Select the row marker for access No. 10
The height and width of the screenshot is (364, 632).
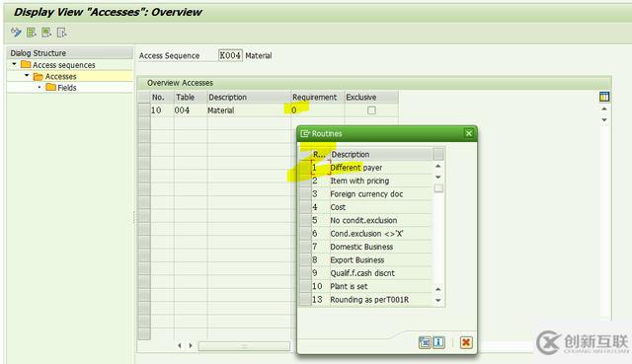144,109
